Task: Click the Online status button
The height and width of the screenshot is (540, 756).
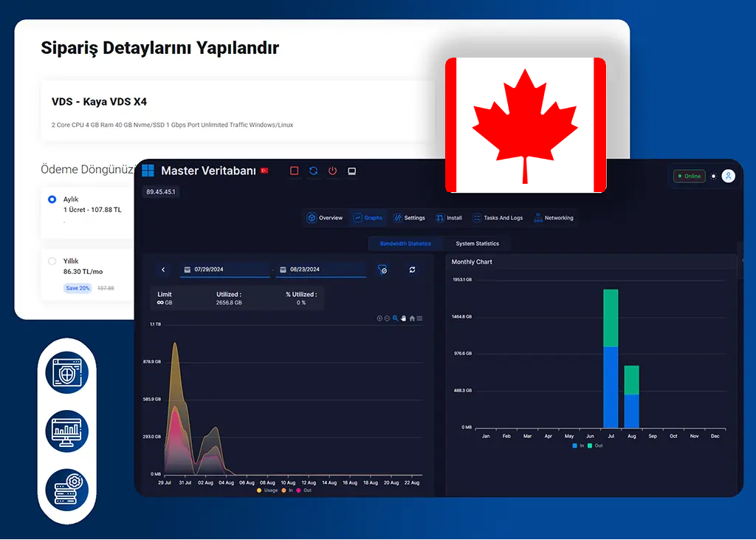Action: pyautogui.click(x=689, y=176)
